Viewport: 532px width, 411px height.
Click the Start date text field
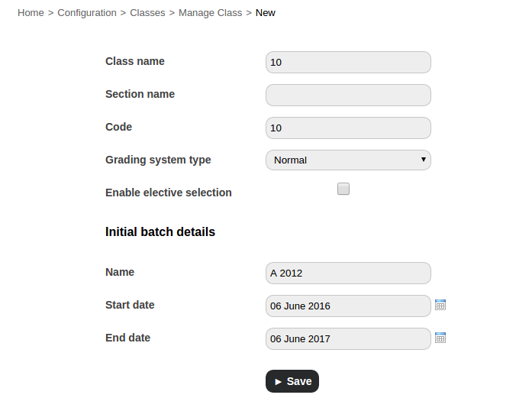click(x=348, y=306)
